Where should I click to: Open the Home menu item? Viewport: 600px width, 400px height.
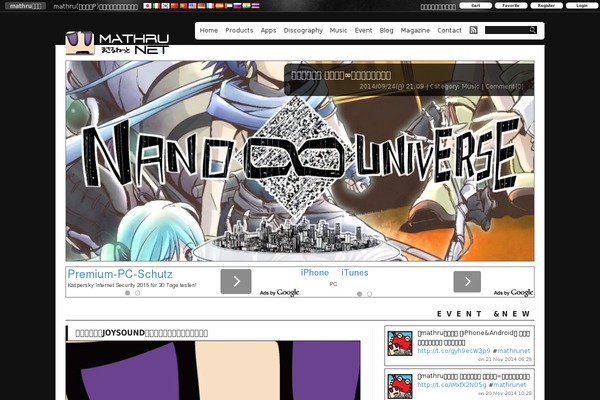209,30
